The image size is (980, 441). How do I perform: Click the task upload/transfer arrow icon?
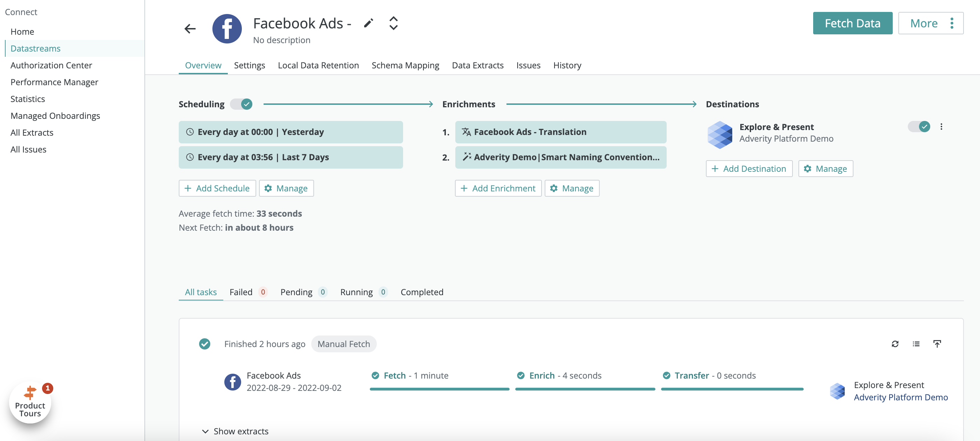937,344
